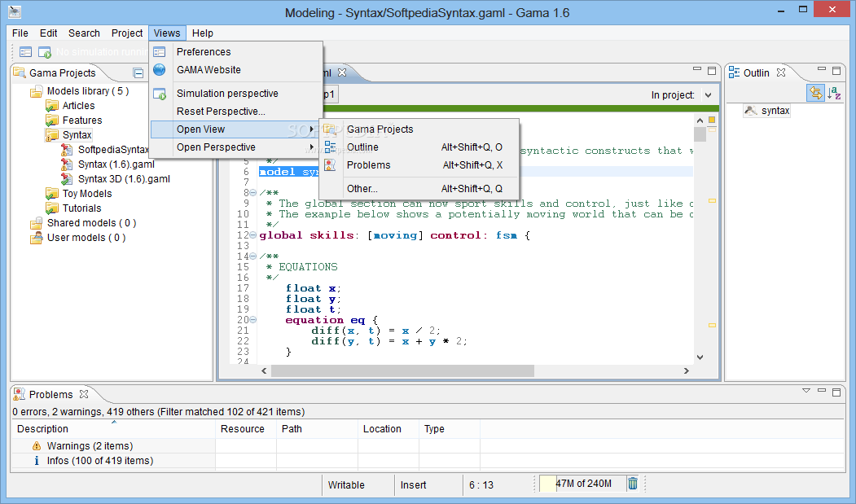
Task: Open the Project menu
Action: click(x=127, y=33)
